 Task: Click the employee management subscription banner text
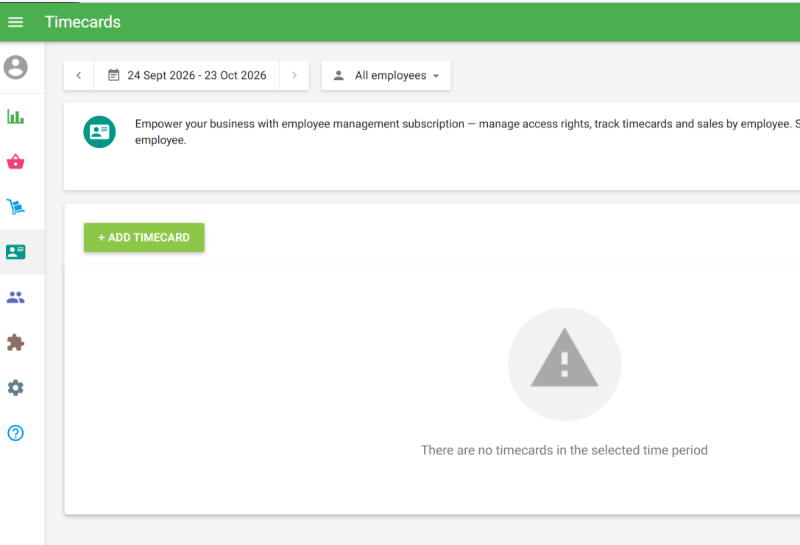(x=467, y=132)
